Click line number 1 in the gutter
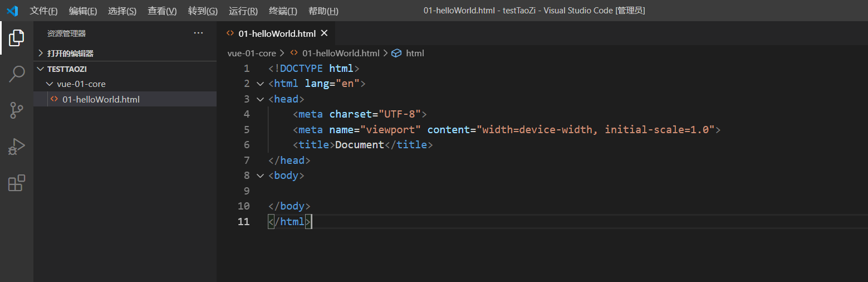 pyautogui.click(x=247, y=69)
